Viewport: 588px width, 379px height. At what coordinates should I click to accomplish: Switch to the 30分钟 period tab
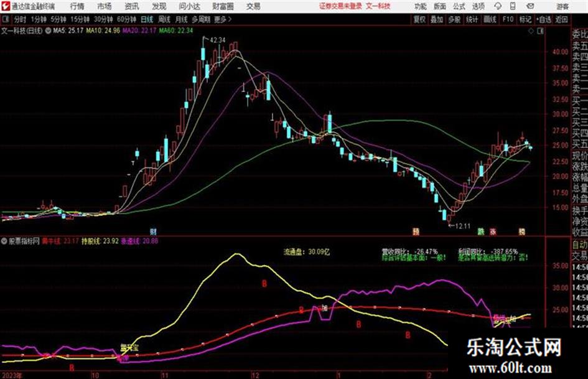point(103,19)
